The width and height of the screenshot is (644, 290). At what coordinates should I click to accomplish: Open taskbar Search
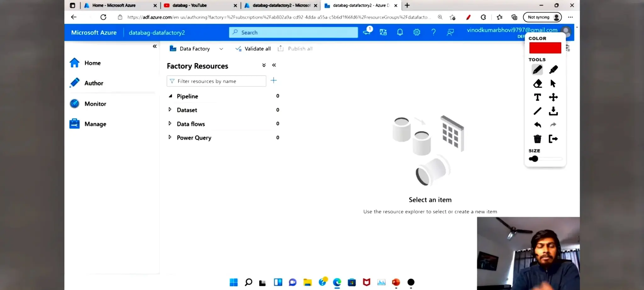click(x=248, y=282)
